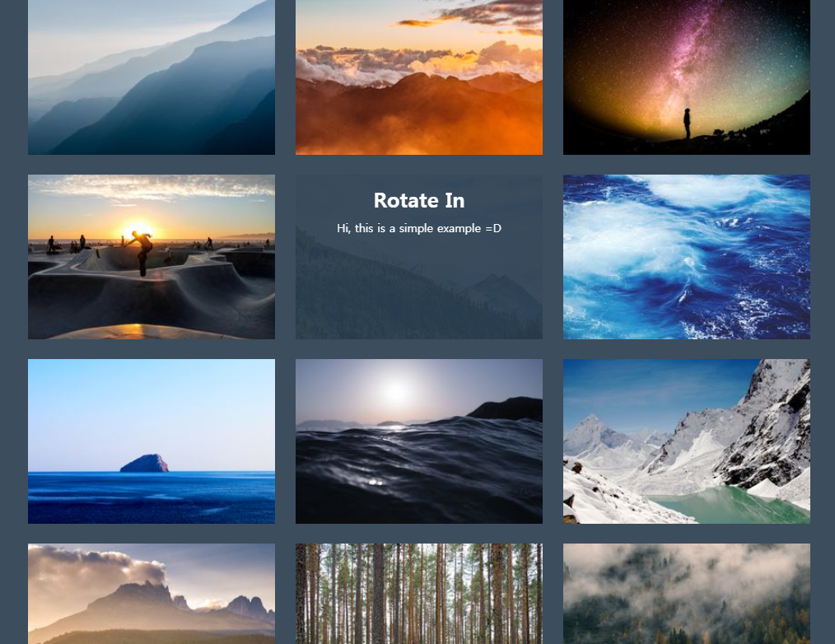835x644 pixels.
Task: View the Milky Way silhouette photo
Action: [x=687, y=77]
